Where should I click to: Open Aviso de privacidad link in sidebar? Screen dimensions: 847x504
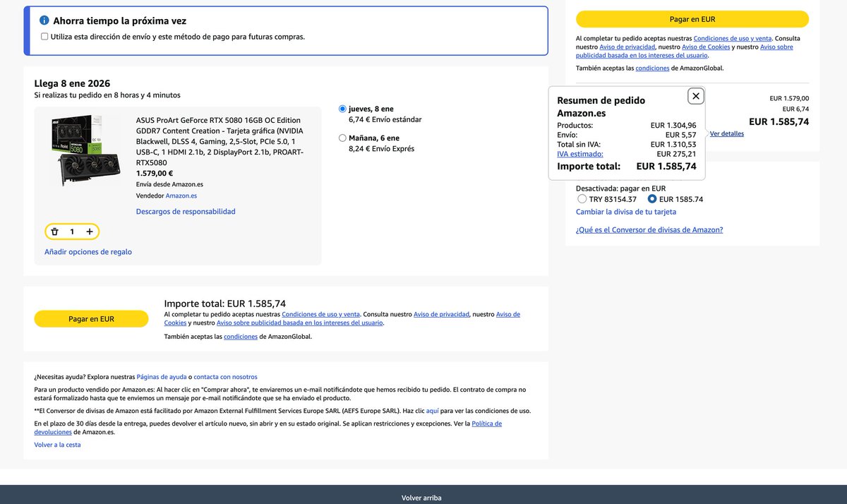pos(627,47)
